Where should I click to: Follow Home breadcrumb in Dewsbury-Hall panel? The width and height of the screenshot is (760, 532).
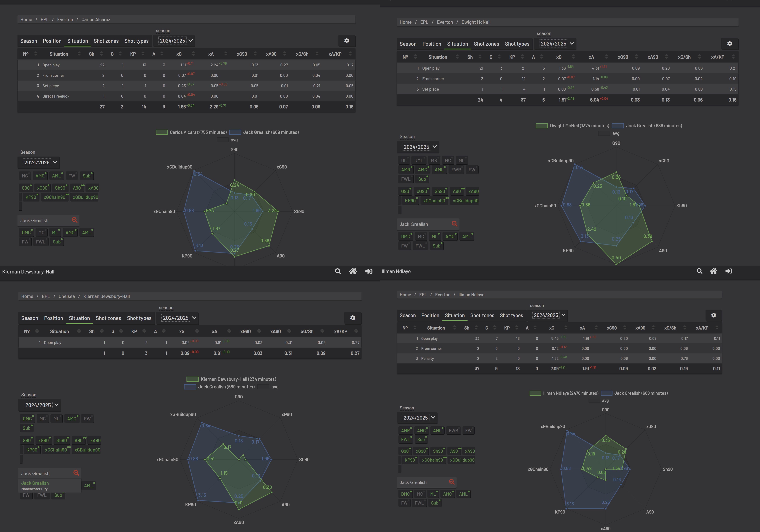click(27, 296)
